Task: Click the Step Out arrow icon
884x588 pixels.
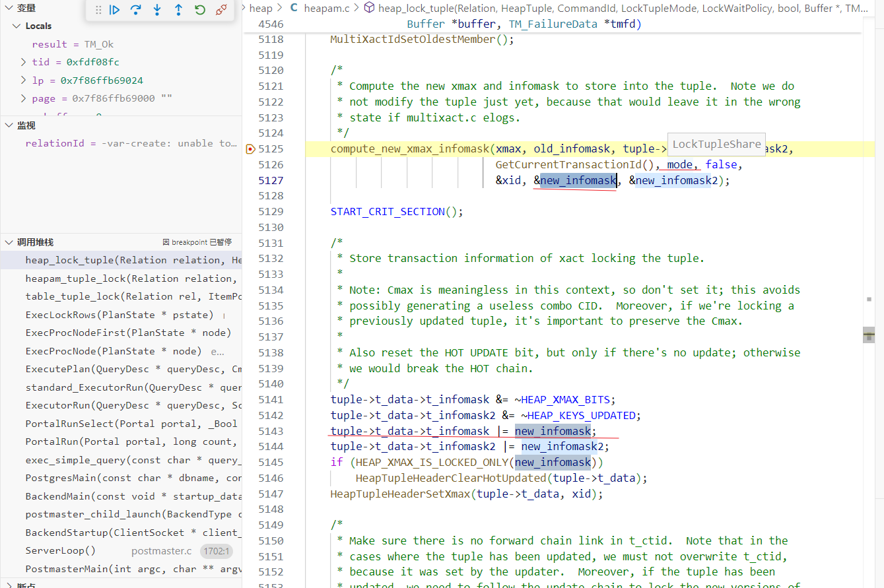Action: (178, 10)
